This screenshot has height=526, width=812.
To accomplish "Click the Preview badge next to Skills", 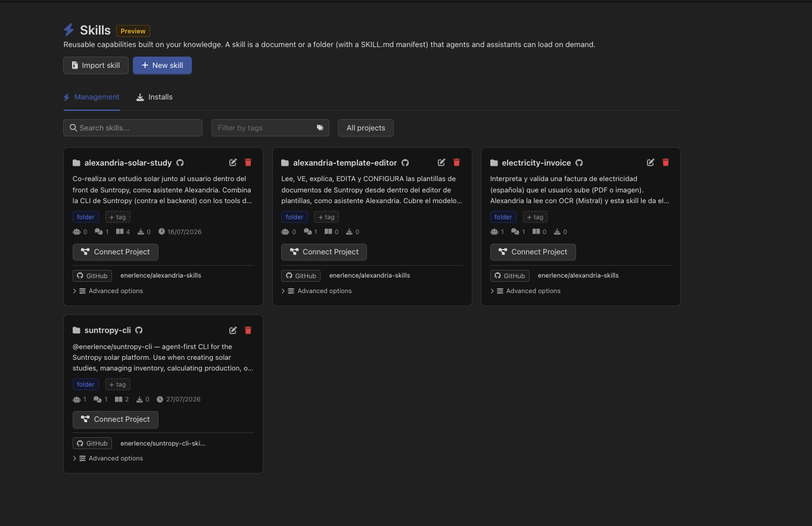I will coord(133,31).
